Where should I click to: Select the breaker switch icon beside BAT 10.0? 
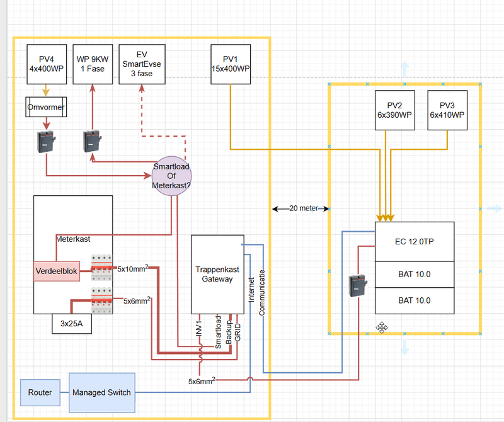pos(358,285)
